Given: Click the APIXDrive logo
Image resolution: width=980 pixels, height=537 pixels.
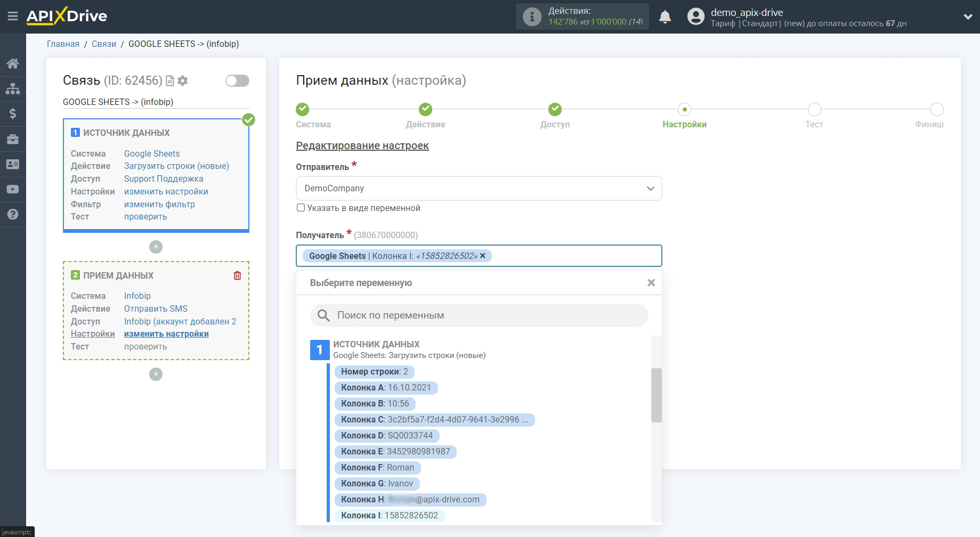Looking at the screenshot, I should click(x=67, y=16).
